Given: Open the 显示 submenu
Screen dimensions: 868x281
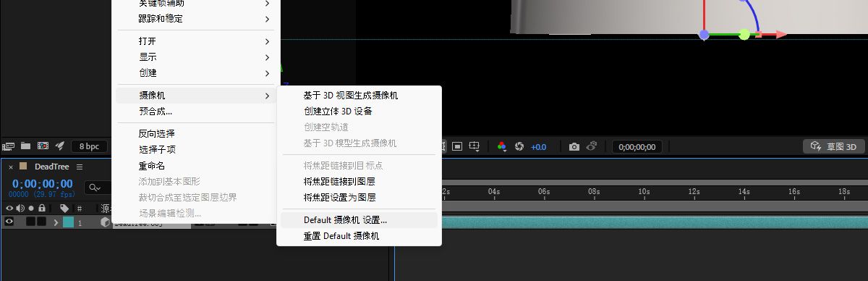Looking at the screenshot, I should (x=195, y=57).
